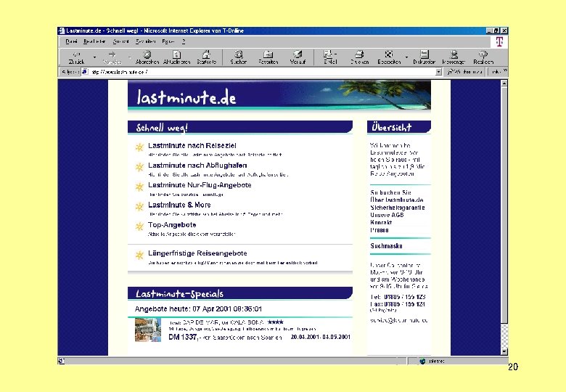Screen dimensions: 566x392
Task: Open Unsere AGB sidebar link
Action: (x=387, y=215)
